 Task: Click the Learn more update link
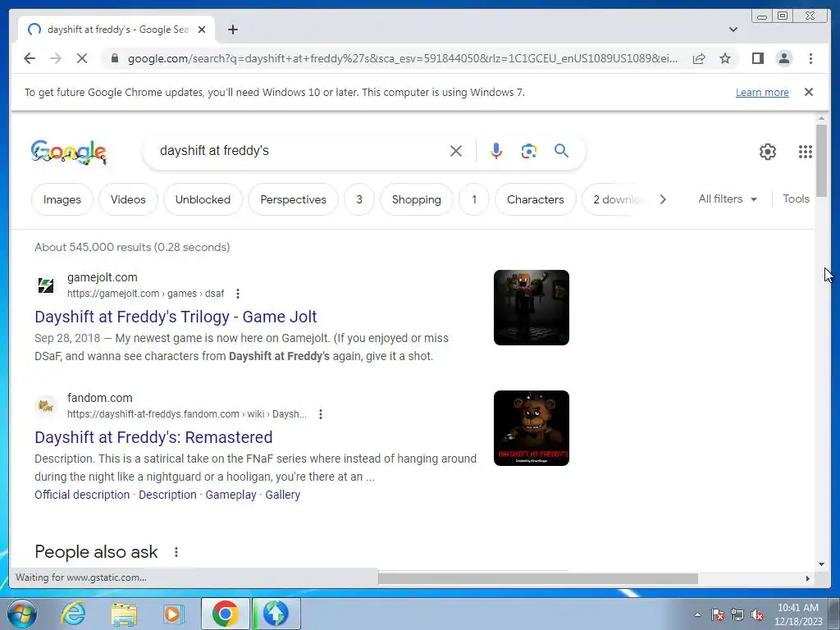[762, 92]
